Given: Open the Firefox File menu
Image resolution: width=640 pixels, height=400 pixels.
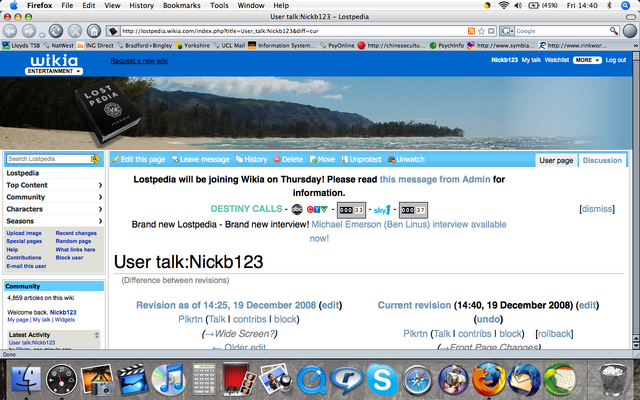Looking at the screenshot, I should point(67,5).
